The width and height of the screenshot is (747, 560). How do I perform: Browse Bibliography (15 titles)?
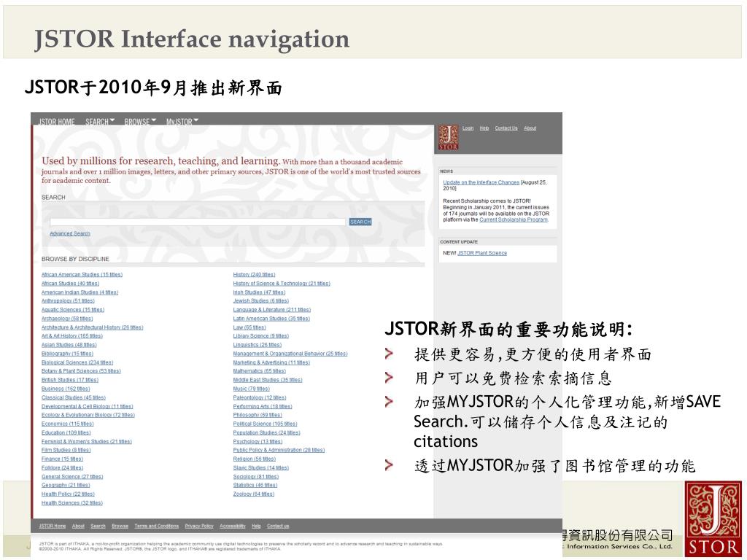pos(67,354)
